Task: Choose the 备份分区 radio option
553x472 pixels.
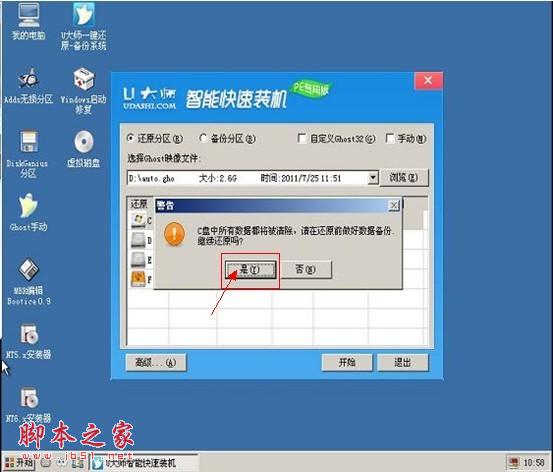Action: click(227, 139)
